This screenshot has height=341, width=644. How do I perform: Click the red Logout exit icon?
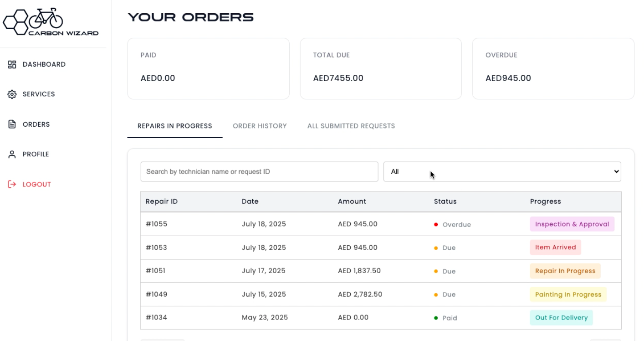(11, 184)
